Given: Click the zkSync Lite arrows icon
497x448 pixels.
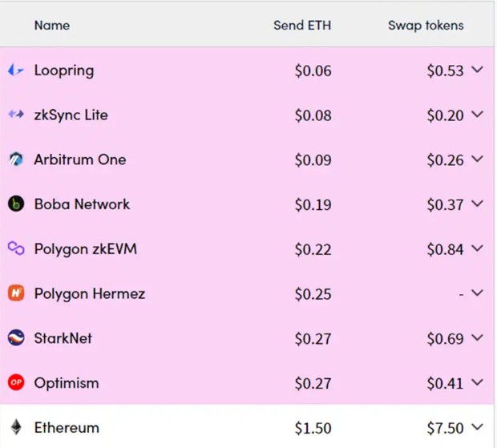Looking at the screenshot, I should pyautogui.click(x=16, y=114).
